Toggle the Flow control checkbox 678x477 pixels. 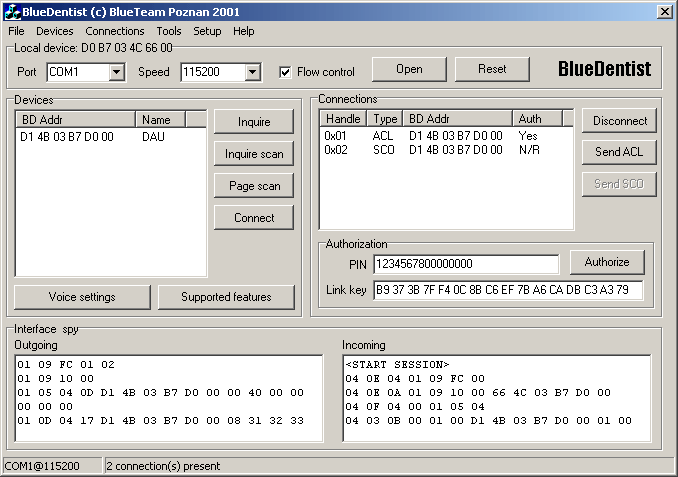click(285, 72)
